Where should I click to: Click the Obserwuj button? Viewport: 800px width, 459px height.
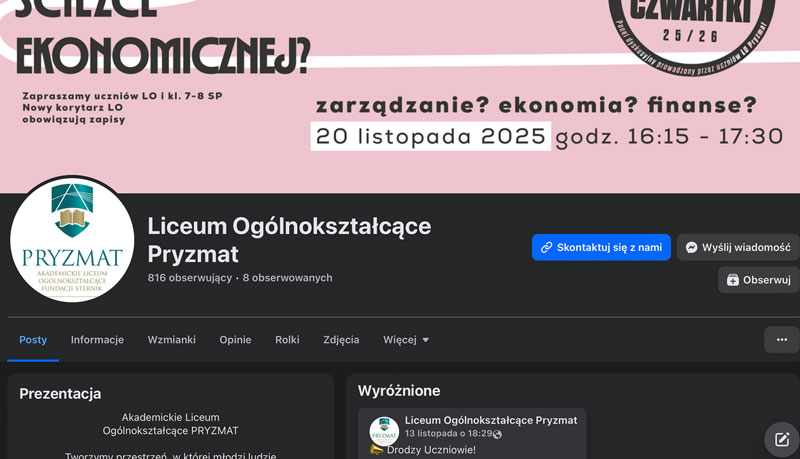click(x=759, y=280)
